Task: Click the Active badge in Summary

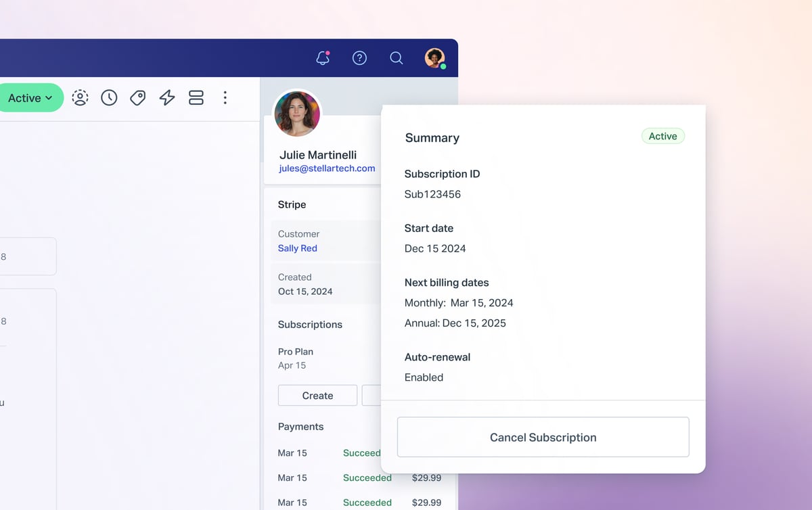Action: coord(662,137)
